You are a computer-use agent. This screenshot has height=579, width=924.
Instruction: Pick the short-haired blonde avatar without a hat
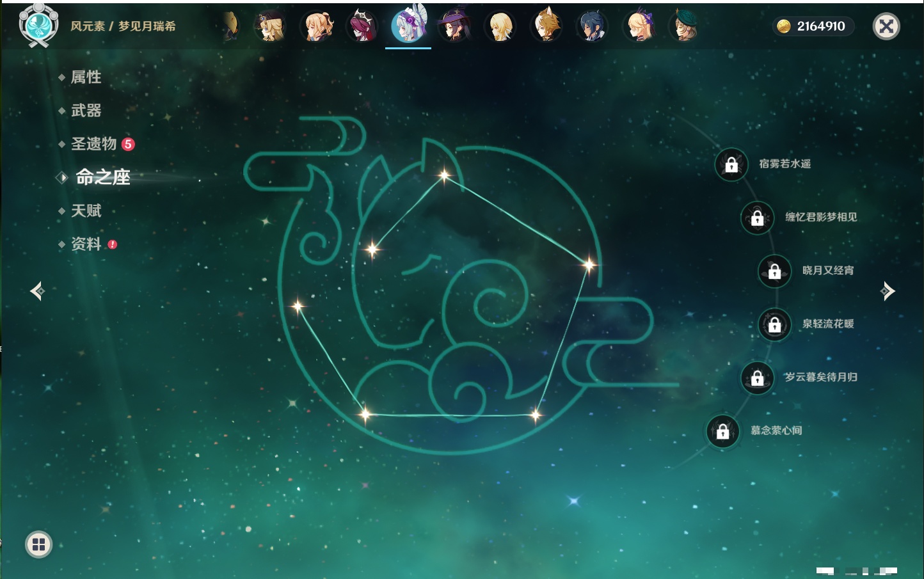500,26
